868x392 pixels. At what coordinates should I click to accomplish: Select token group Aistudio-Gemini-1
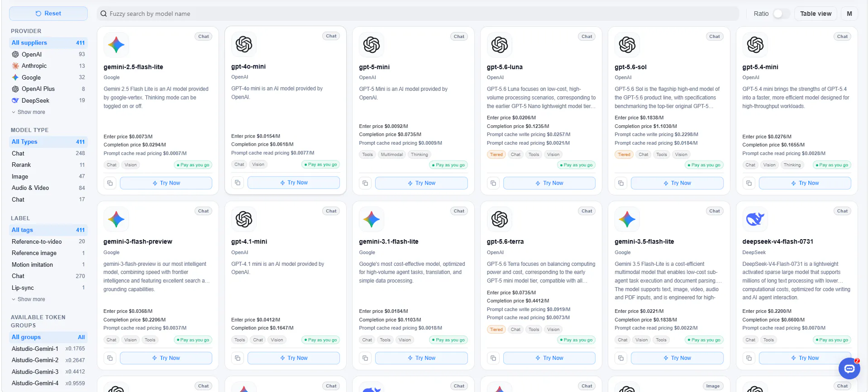(48, 349)
